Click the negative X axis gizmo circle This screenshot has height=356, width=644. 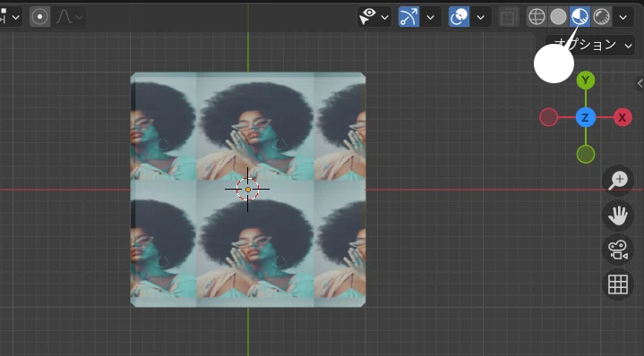click(x=549, y=118)
